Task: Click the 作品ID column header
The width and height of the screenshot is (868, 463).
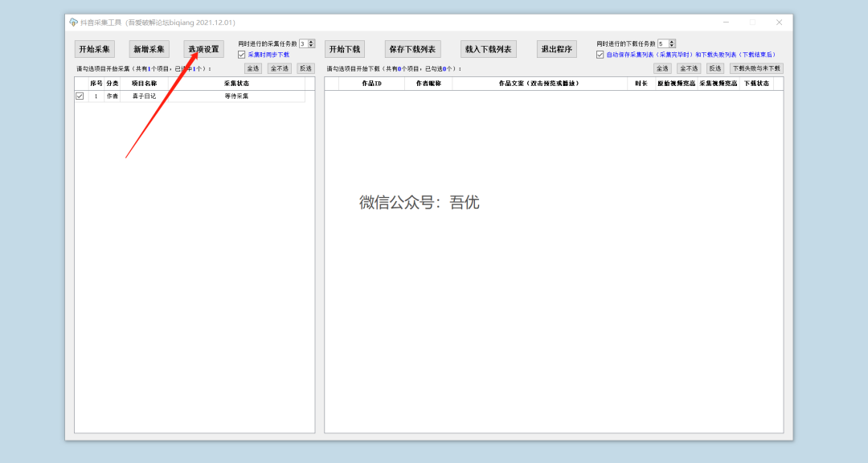Action: point(371,84)
